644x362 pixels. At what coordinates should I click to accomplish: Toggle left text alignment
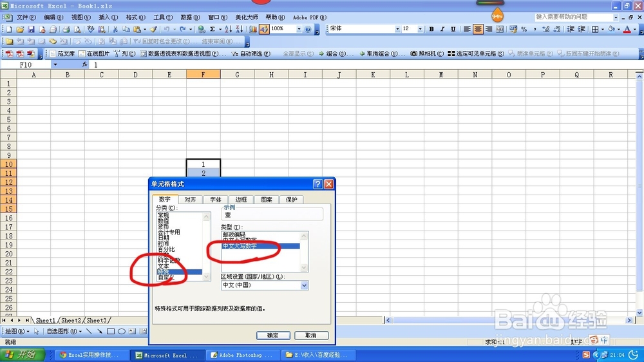click(467, 29)
